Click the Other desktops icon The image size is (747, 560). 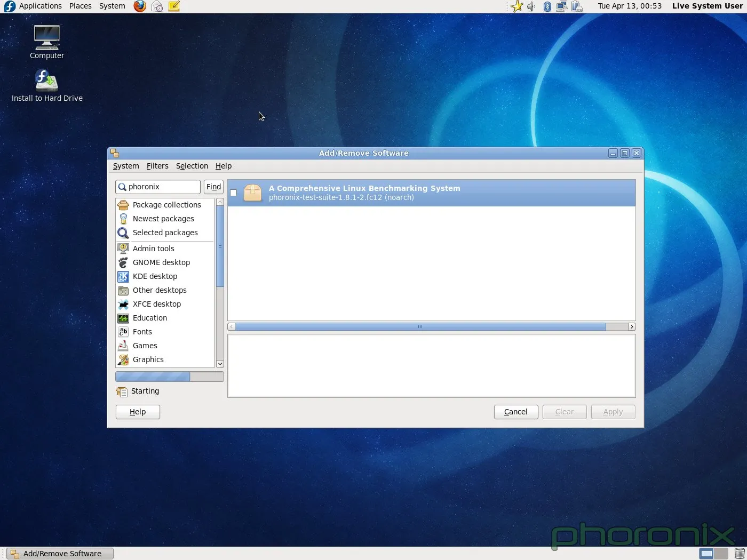[x=123, y=290]
